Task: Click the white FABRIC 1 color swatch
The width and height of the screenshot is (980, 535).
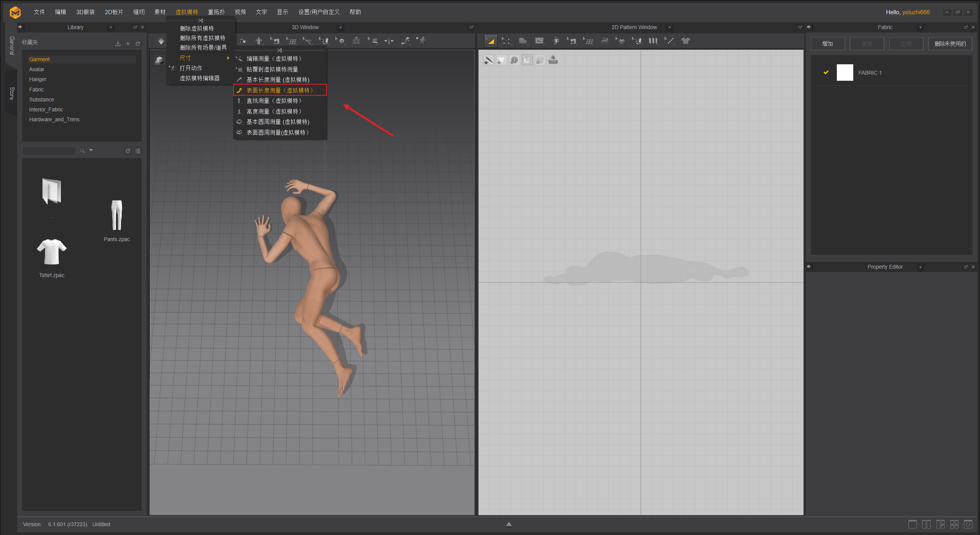Action: (x=844, y=72)
